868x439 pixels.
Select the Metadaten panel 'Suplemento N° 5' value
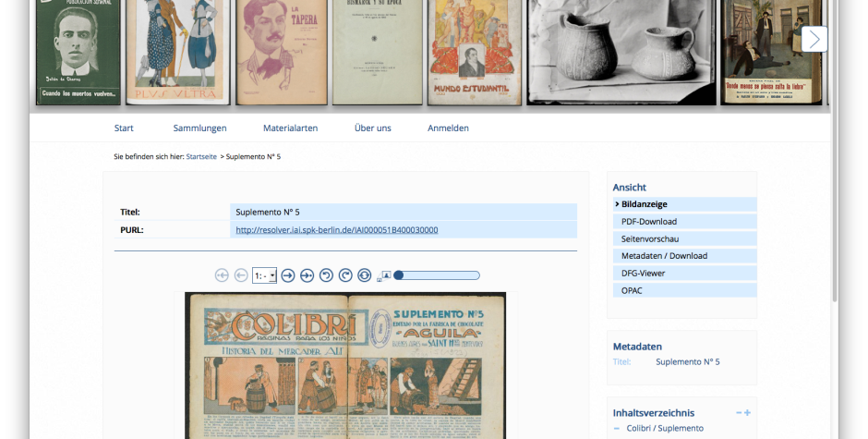click(688, 362)
